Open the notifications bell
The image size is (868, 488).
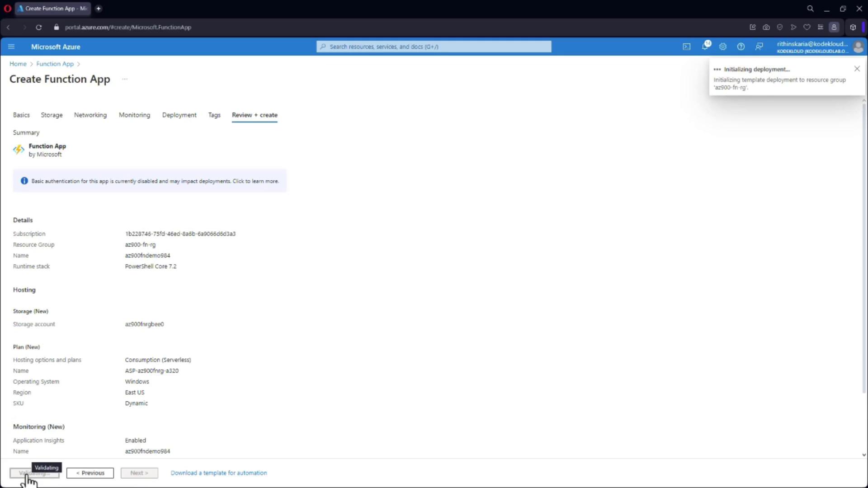[705, 47]
